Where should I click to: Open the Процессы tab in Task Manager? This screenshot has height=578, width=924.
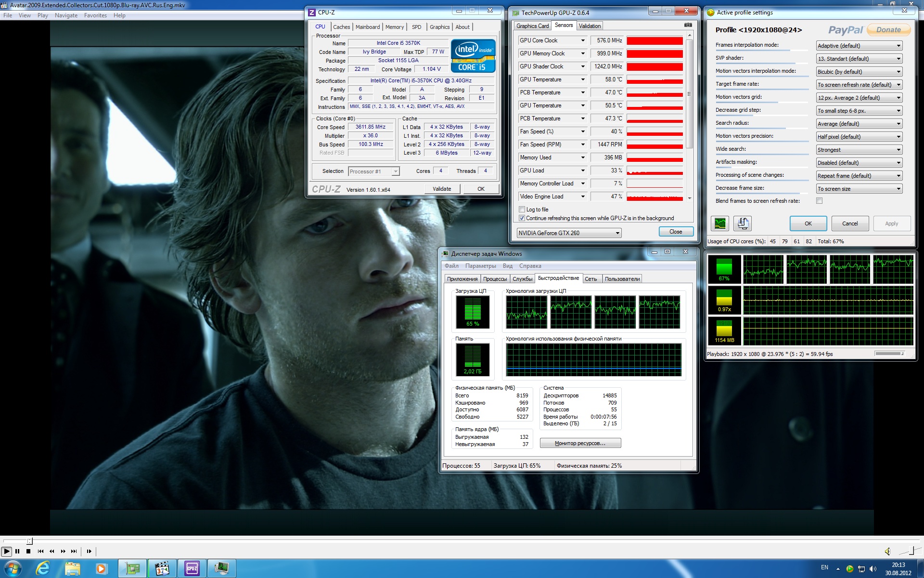tap(495, 279)
